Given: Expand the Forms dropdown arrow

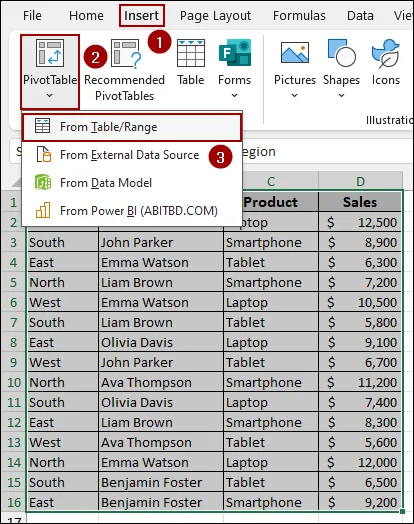Looking at the screenshot, I should [234, 96].
